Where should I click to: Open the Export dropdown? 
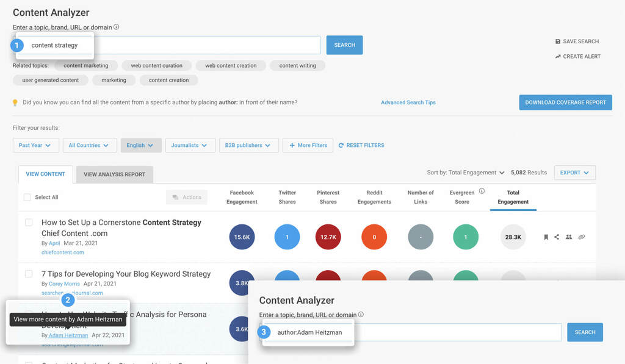click(x=574, y=173)
